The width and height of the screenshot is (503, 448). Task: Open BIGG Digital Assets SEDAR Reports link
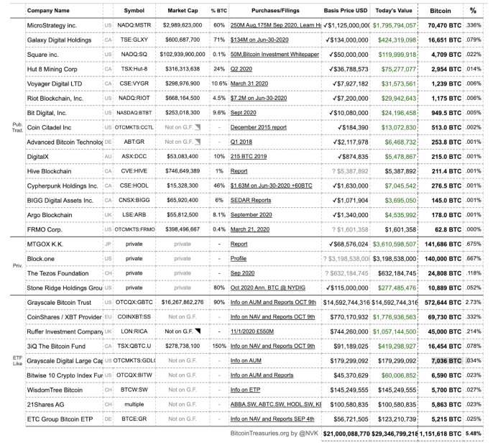pyautogui.click(x=251, y=200)
